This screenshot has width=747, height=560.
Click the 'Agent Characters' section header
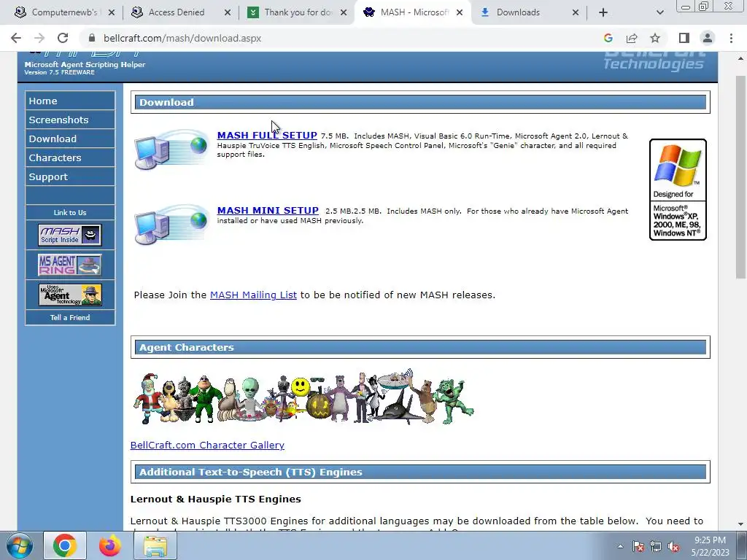pyautogui.click(x=420, y=347)
